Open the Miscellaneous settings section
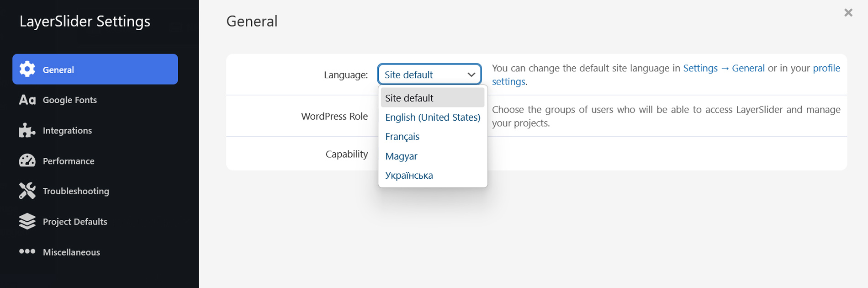 click(71, 252)
